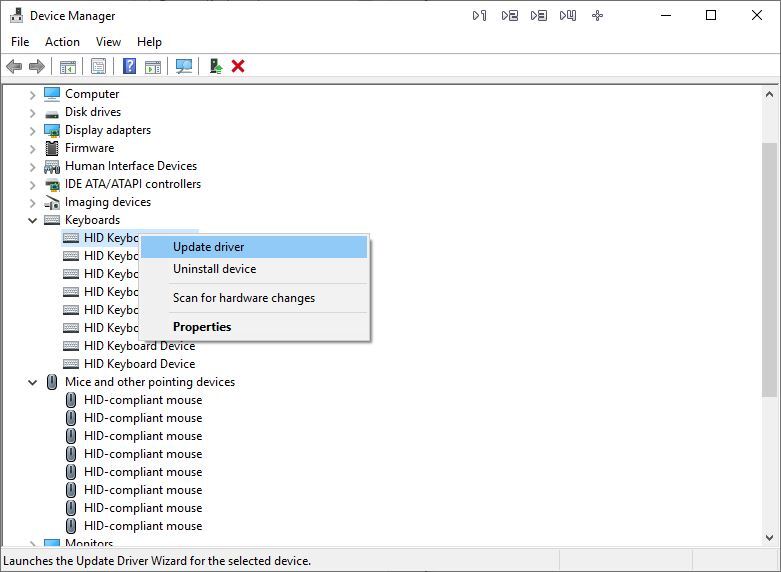The height and width of the screenshot is (572, 781).
Task: Select the IDE ATA/ATAPI controllers label
Action: tap(133, 184)
